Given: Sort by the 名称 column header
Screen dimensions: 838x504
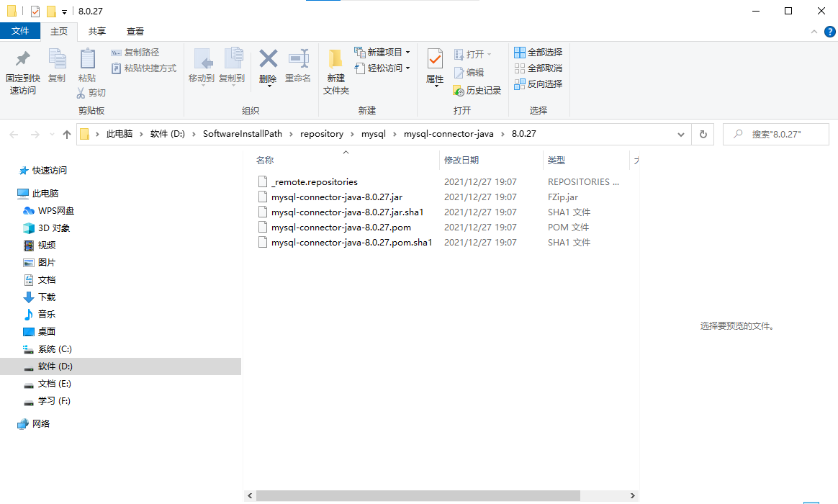Looking at the screenshot, I should pos(264,161).
